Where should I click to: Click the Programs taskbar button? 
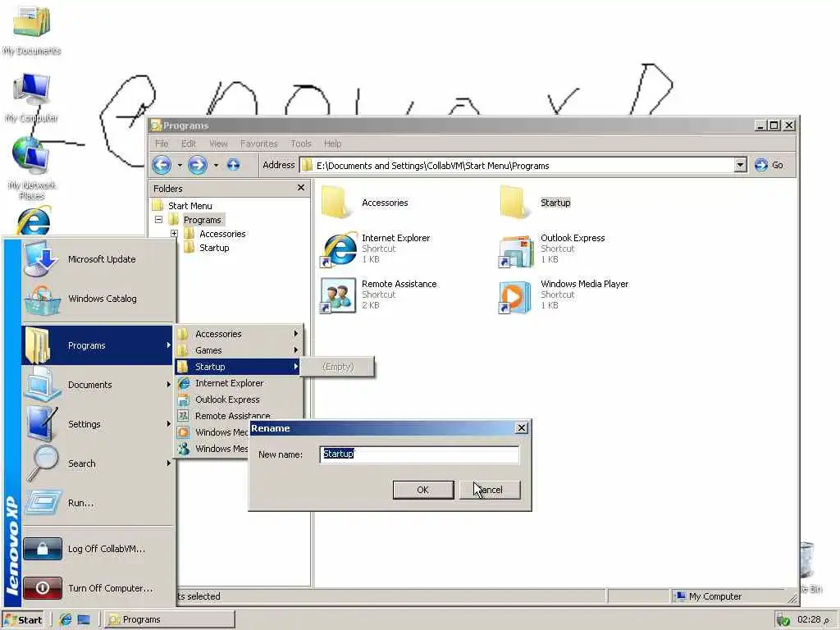[169, 620]
